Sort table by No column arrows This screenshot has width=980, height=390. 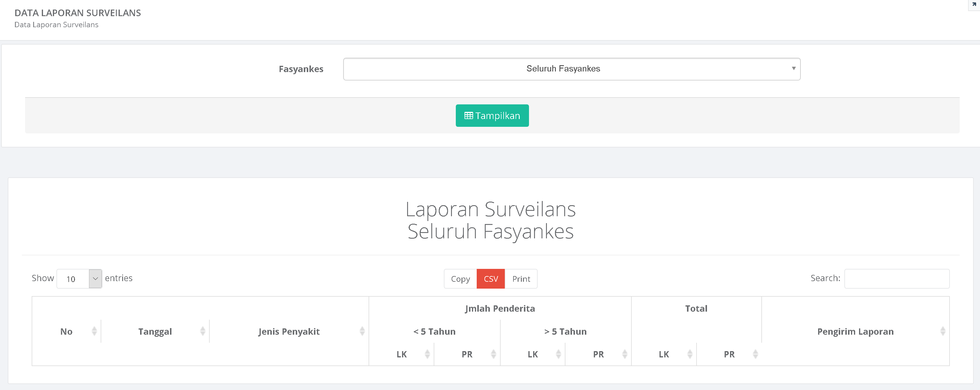pos(94,331)
